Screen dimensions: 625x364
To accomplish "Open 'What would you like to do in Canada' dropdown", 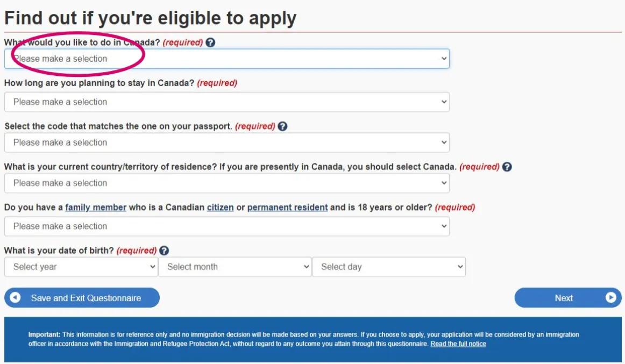I will (x=226, y=59).
